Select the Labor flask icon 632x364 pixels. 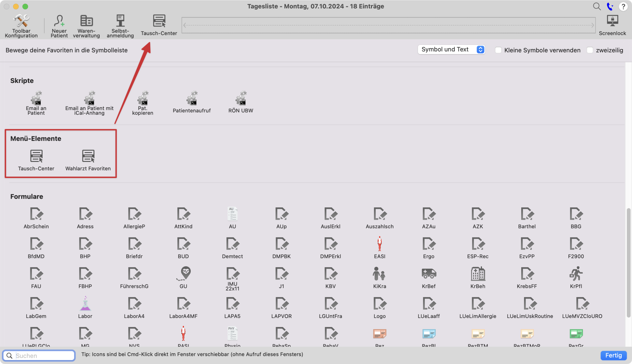pos(85,308)
